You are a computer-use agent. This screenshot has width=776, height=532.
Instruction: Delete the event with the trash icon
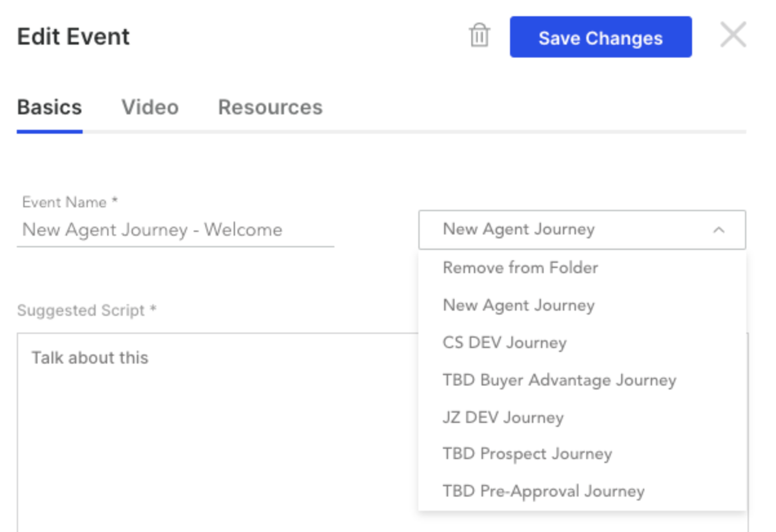[479, 36]
